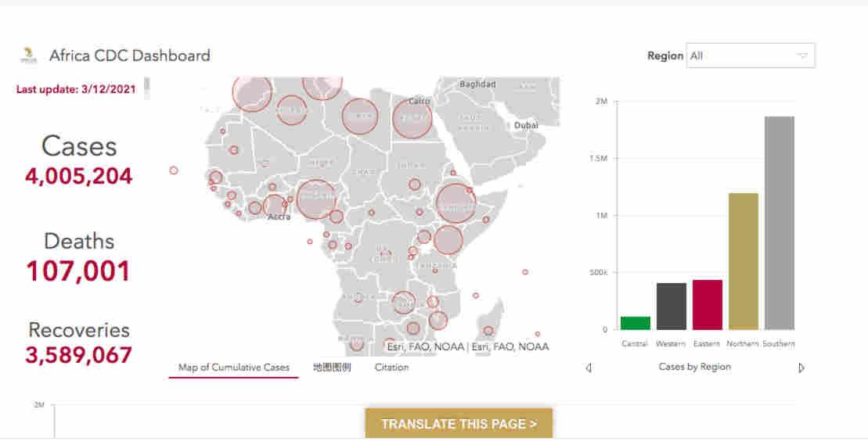Open the Citation tab

391,367
